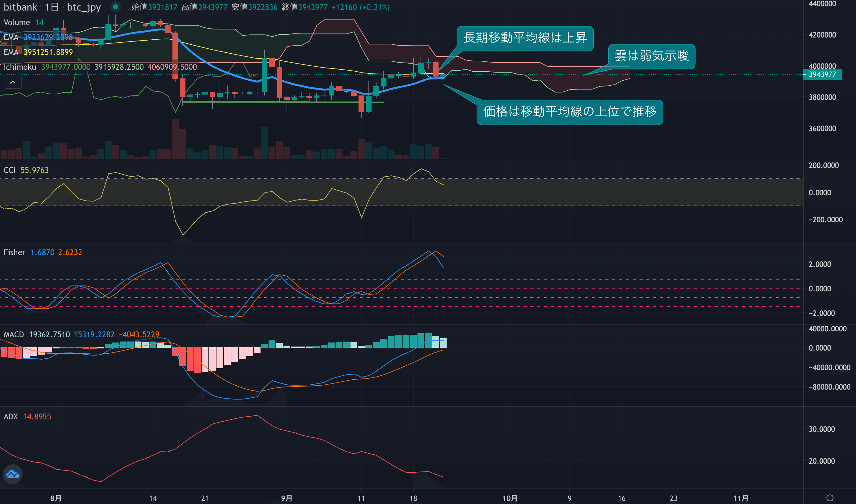Click the Ichimoku indicator legend
This screenshot has height=504, width=856.
coord(20,67)
